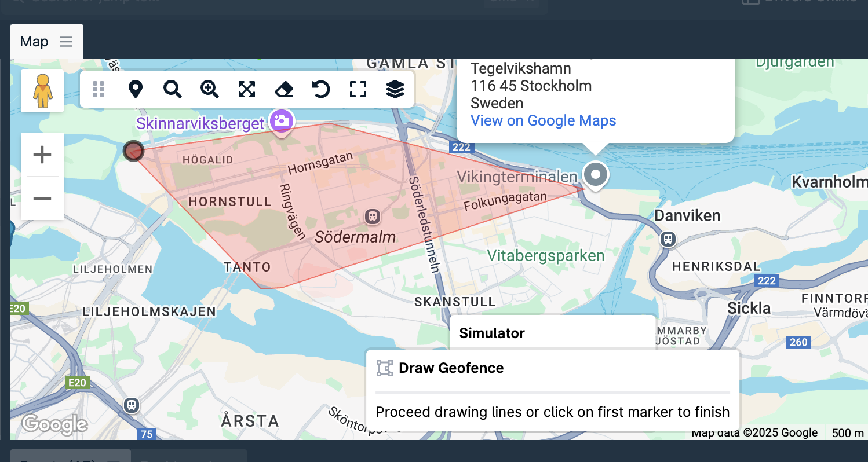Click the Vitabergsparken park label
Image resolution: width=868 pixels, height=462 pixels.
pos(546,255)
